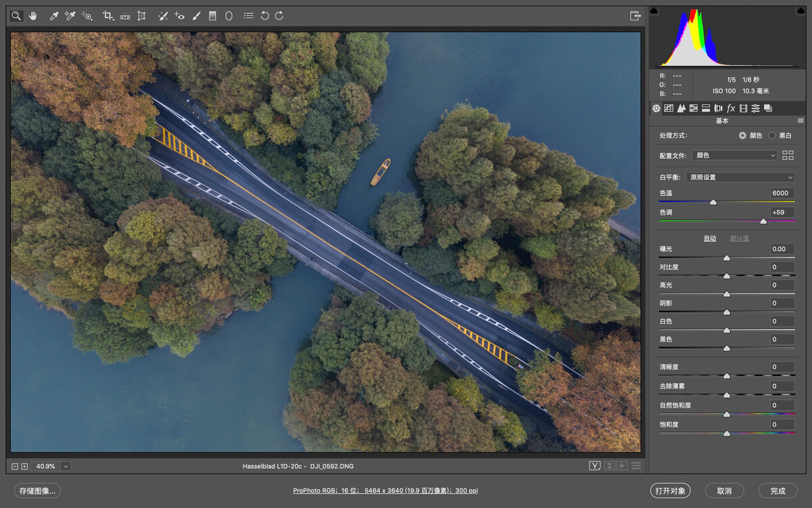Viewport: 812px width, 508px height.
Task: Rotate image clockwise
Action: point(279,15)
